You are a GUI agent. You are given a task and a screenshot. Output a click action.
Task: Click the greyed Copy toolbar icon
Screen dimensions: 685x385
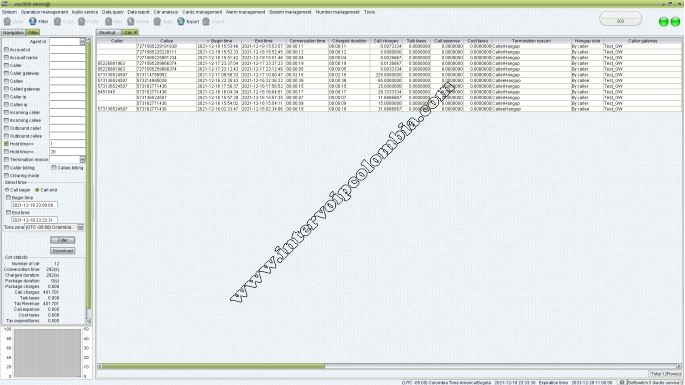coord(57,21)
